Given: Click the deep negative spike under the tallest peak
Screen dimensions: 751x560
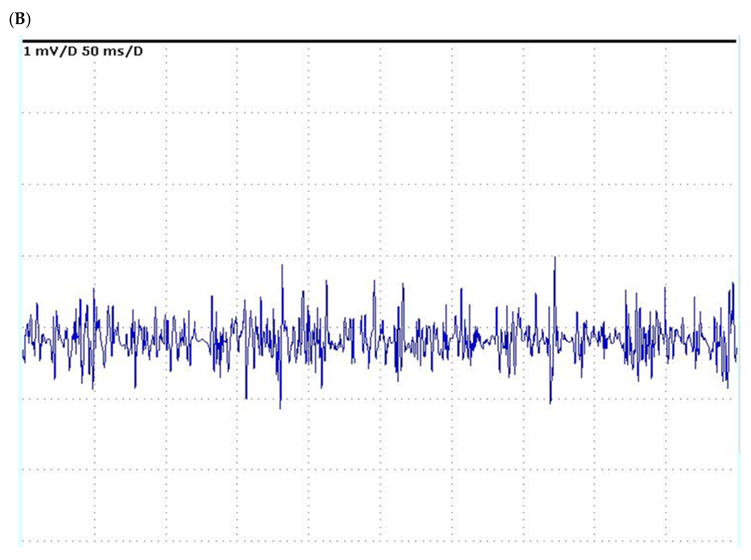Looking at the screenshot, I should click(x=550, y=399).
